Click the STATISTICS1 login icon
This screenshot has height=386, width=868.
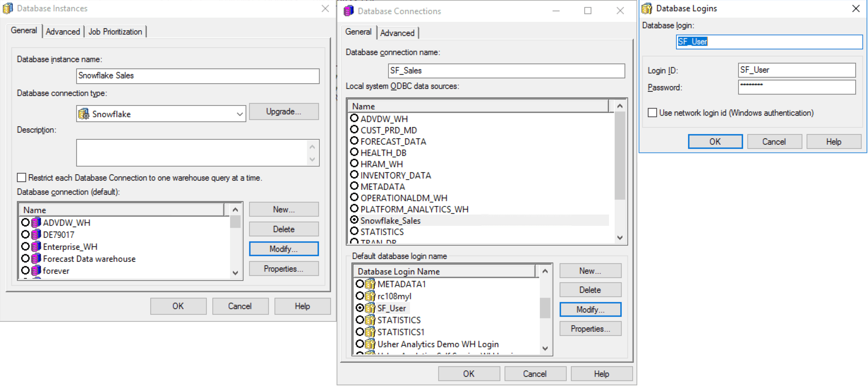(x=370, y=332)
